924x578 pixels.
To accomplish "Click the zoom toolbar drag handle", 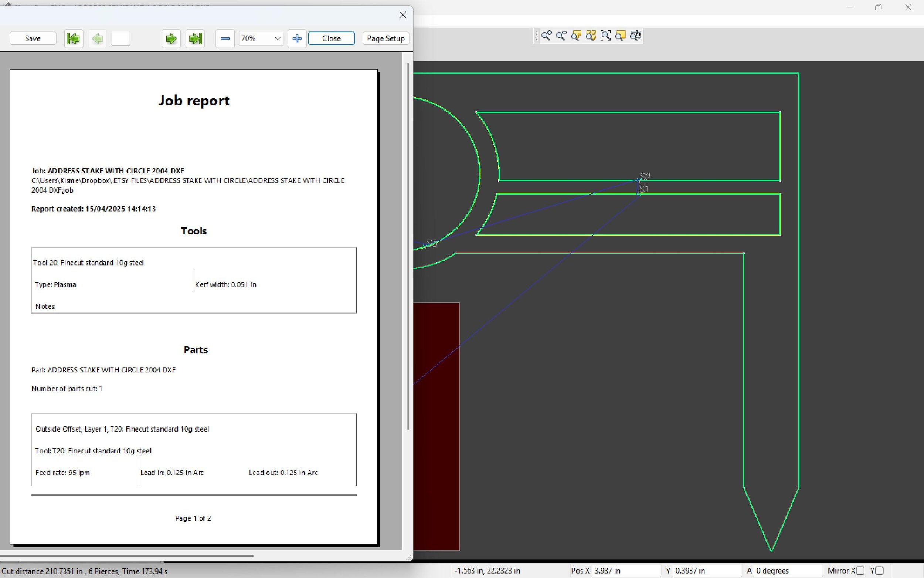I will pos(536,36).
